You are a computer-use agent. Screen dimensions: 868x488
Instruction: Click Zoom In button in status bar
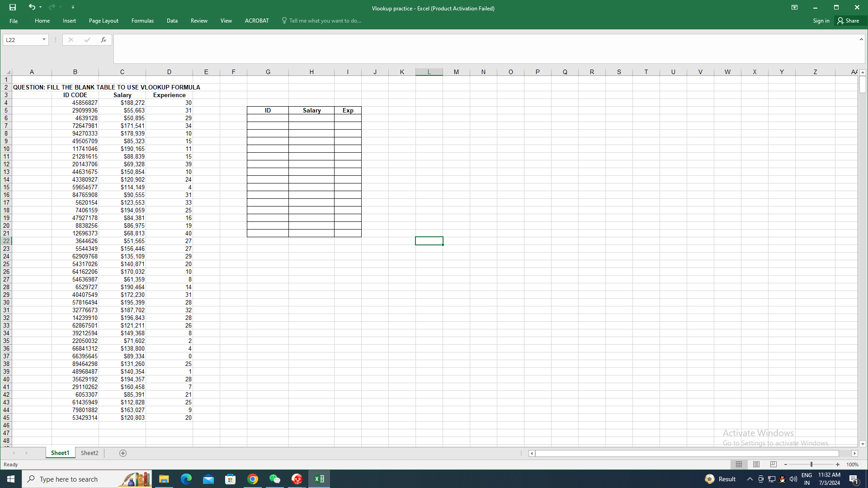coord(838,464)
